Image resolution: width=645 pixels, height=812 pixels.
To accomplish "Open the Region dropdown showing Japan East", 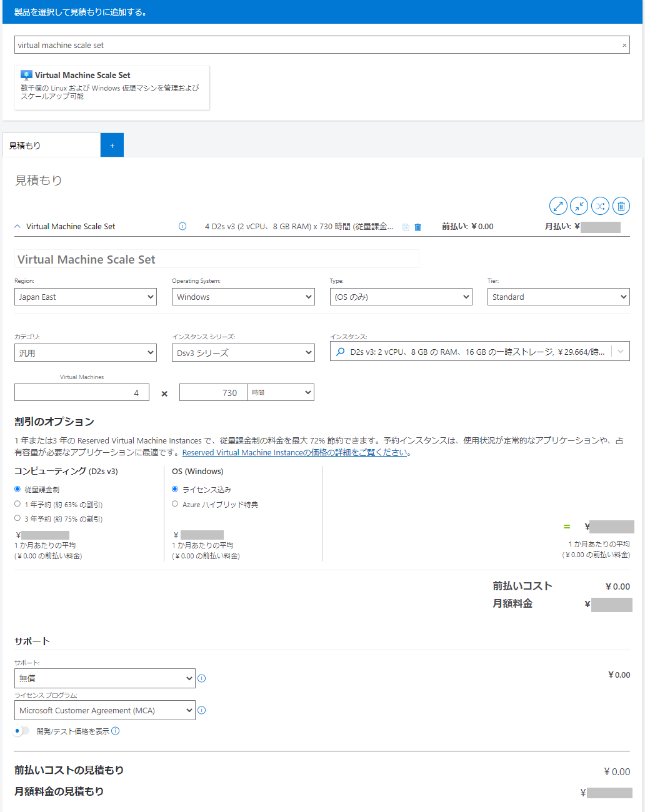I will coord(86,297).
